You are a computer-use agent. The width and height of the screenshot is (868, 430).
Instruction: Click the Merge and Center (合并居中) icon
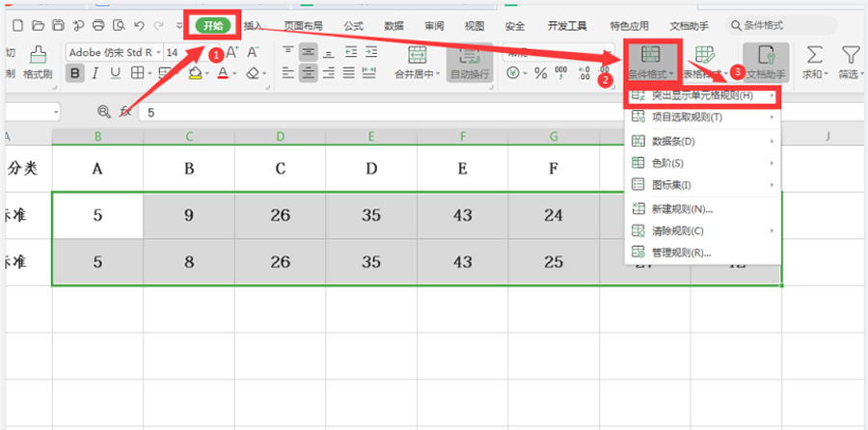point(418,55)
